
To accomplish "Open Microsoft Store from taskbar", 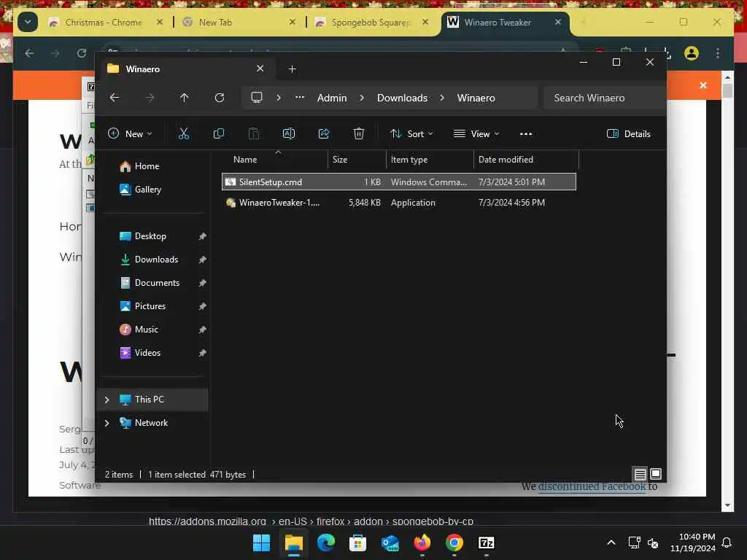I will [357, 542].
